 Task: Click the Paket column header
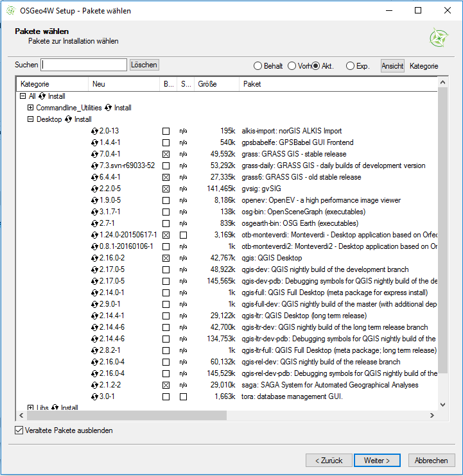coord(338,84)
